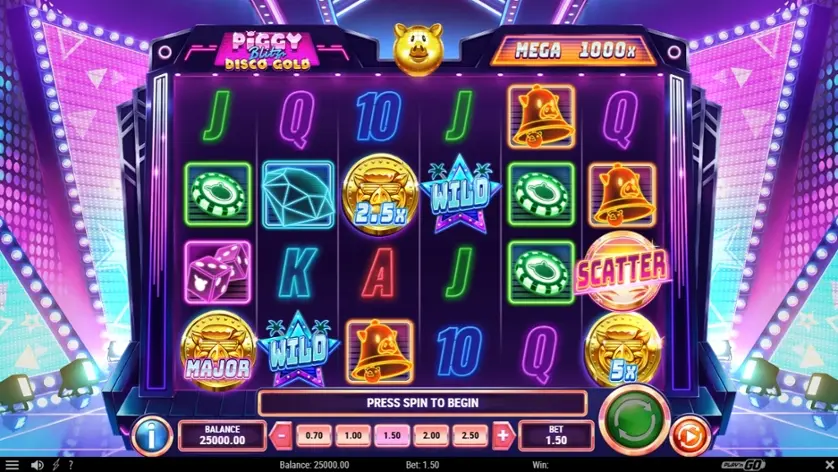The image size is (838, 472).
Task: Toggle fast play lightning icon
Action: (x=56, y=465)
